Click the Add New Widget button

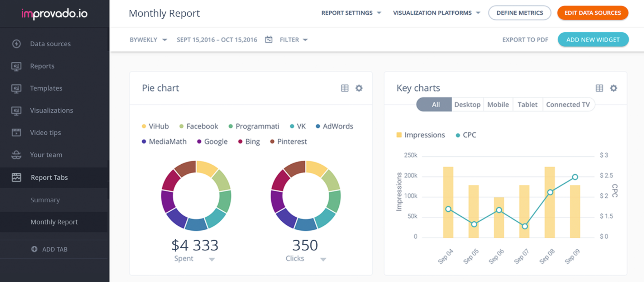(593, 39)
